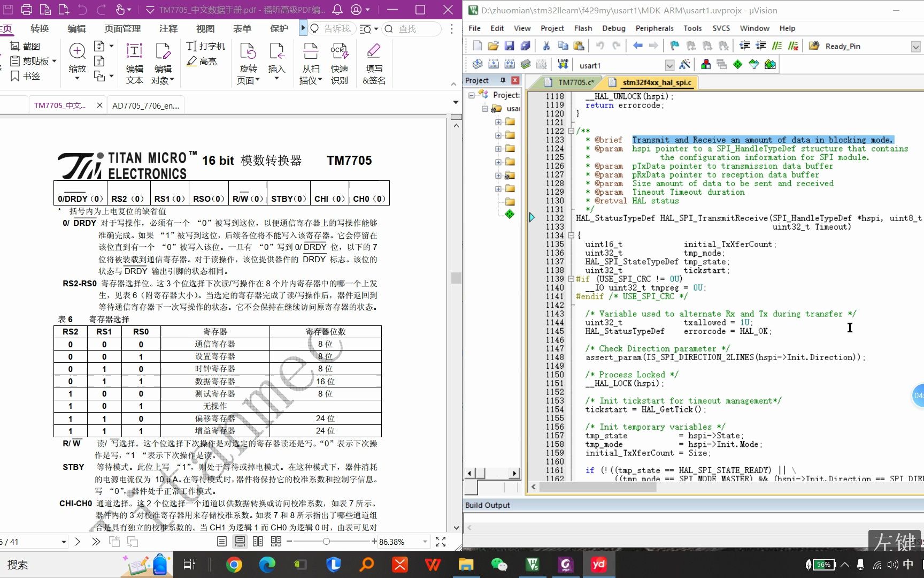Open the Fill & Sign (填写&签名) tool
The height and width of the screenshot is (578, 924).
pos(374,64)
